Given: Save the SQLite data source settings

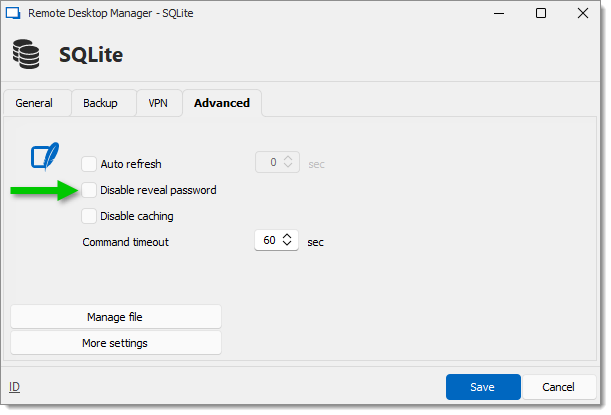Looking at the screenshot, I should click(x=483, y=387).
